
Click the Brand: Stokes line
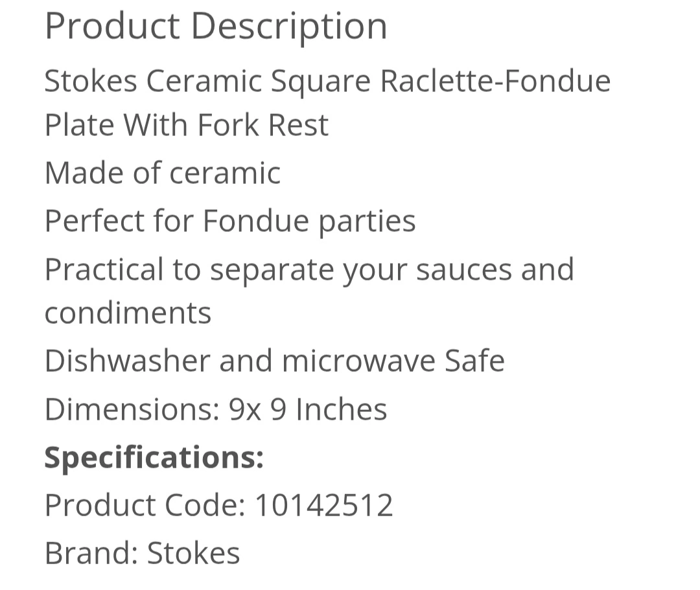[x=142, y=554]
